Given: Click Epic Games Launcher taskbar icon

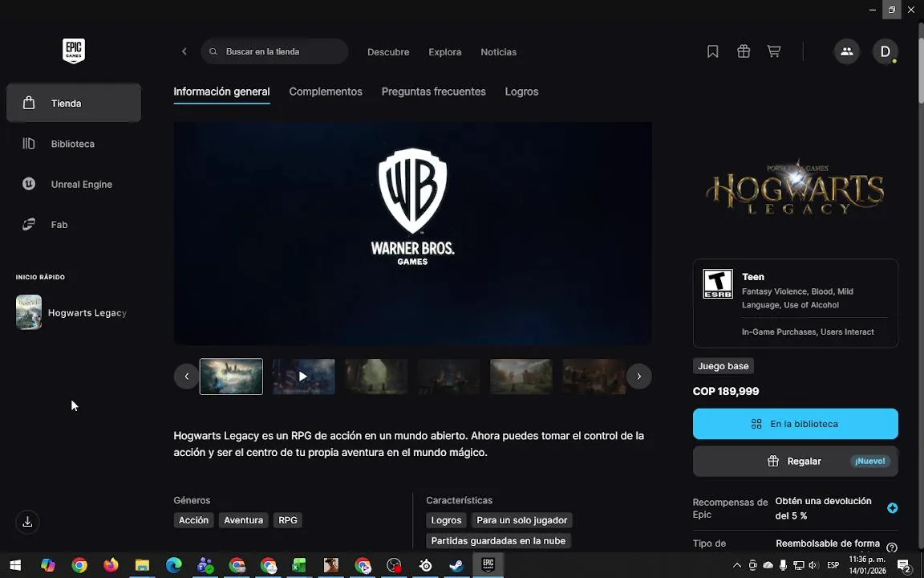Looking at the screenshot, I should pos(488,566).
